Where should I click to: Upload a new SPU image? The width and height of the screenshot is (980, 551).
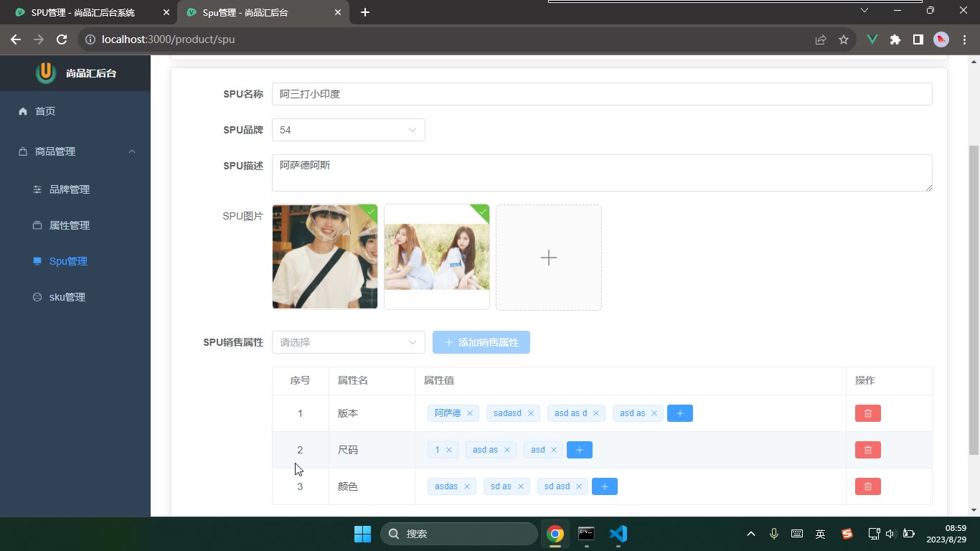pos(549,258)
